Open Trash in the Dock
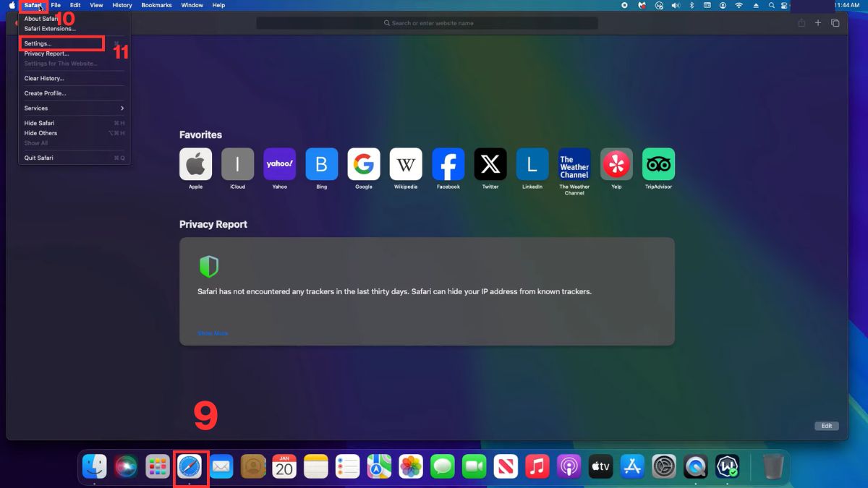The width and height of the screenshot is (868, 488). point(773,467)
